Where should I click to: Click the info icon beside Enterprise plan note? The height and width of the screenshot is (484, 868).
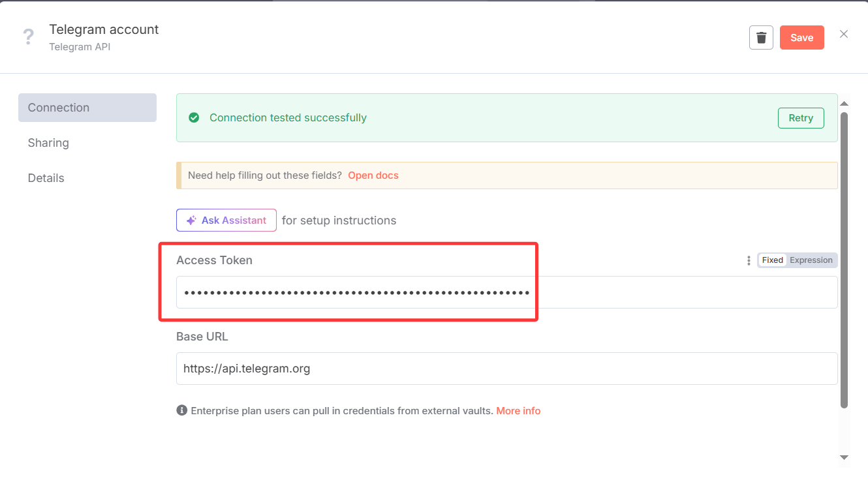181,410
